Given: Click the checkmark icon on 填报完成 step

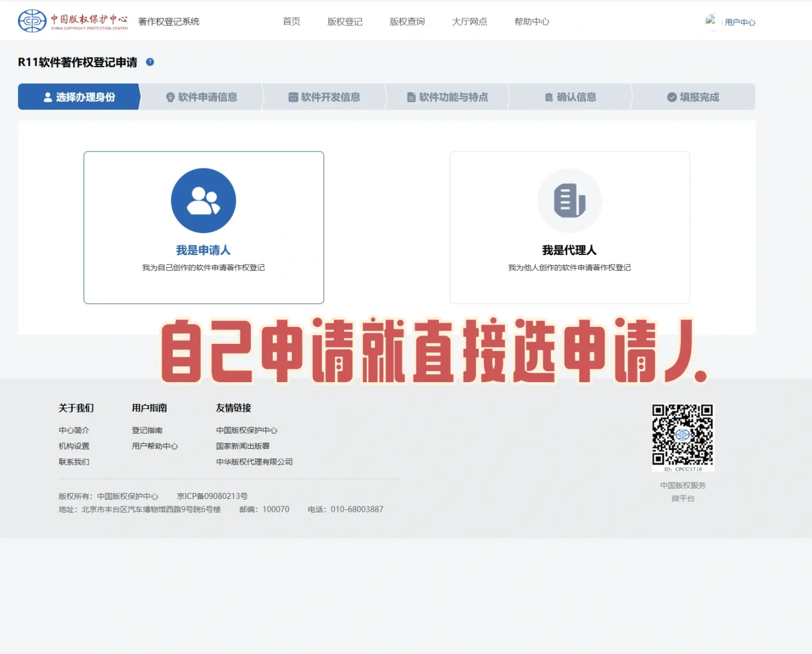Looking at the screenshot, I should tap(671, 96).
